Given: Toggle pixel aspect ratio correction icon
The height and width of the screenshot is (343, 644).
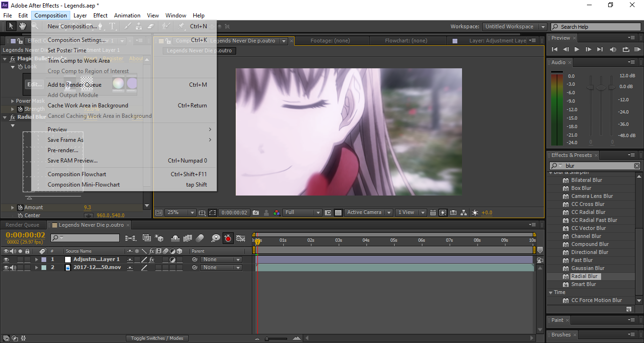Looking at the screenshot, I should click(433, 212).
